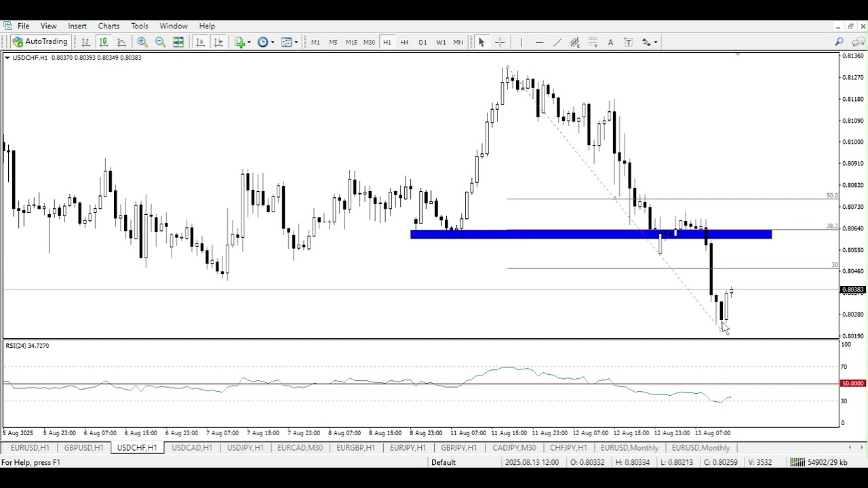Select the Fibonacci retracement tool
Image resolution: width=868 pixels, height=488 pixels.
[x=593, y=42]
